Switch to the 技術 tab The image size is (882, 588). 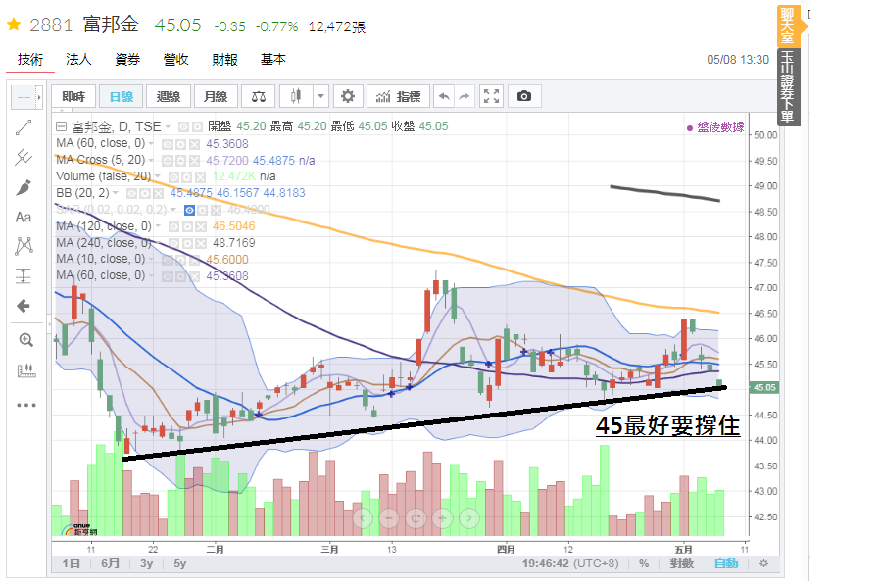pos(30,59)
